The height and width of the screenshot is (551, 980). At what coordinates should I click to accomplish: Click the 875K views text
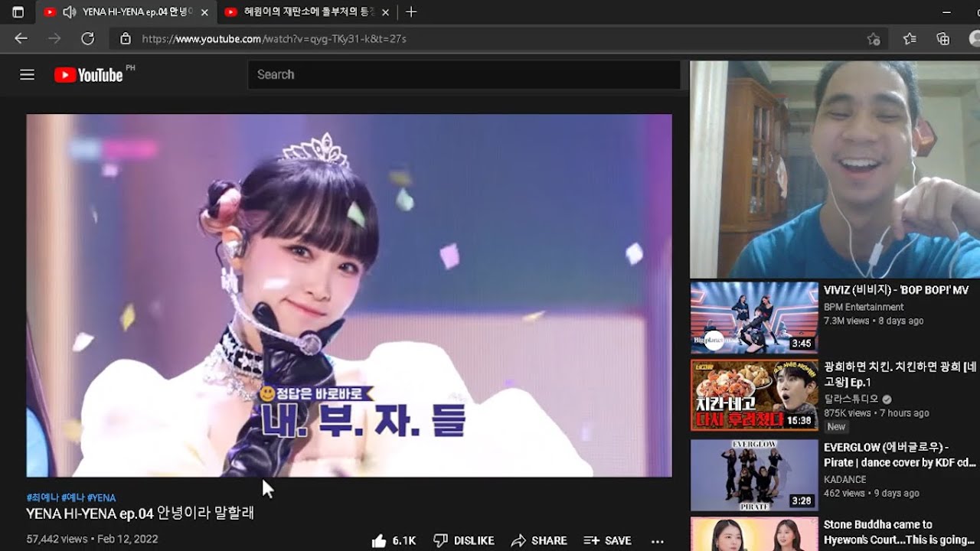[847, 412]
